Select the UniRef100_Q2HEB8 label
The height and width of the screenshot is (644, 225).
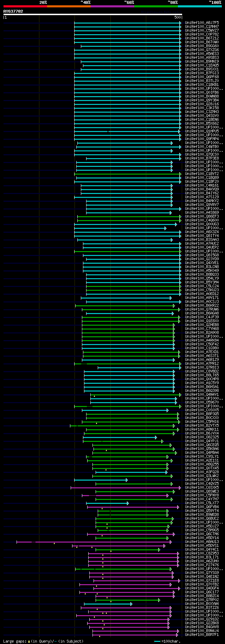(202, 325)
